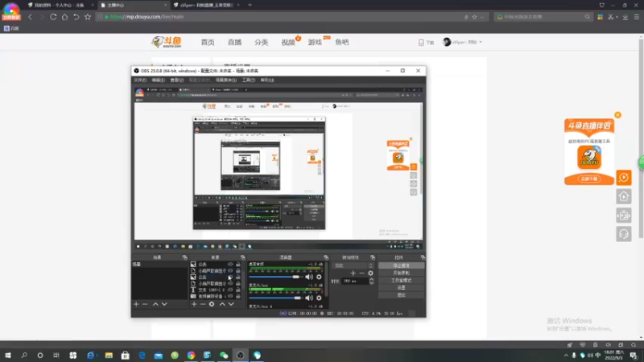Add a transition with the plus icon in transitions panel
The image size is (644, 362).
(353, 273)
